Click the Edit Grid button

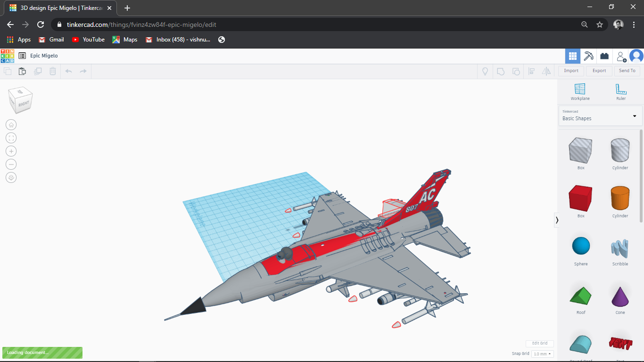click(x=539, y=344)
